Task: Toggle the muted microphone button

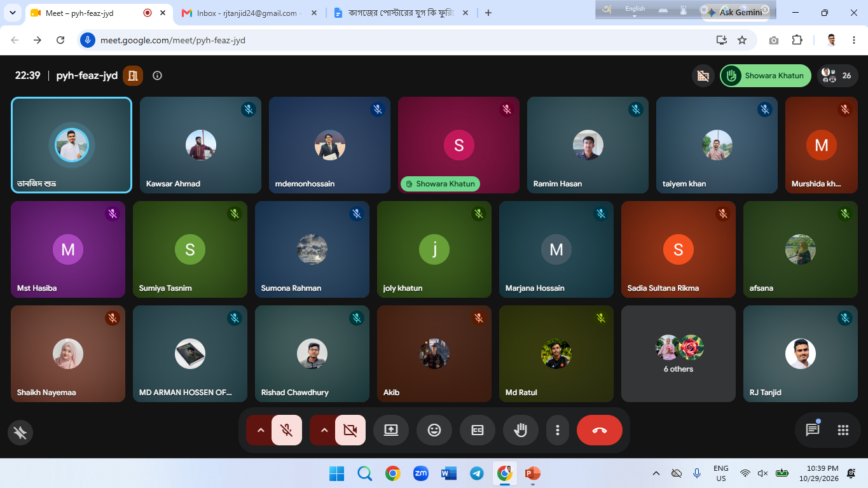Action: click(x=287, y=430)
